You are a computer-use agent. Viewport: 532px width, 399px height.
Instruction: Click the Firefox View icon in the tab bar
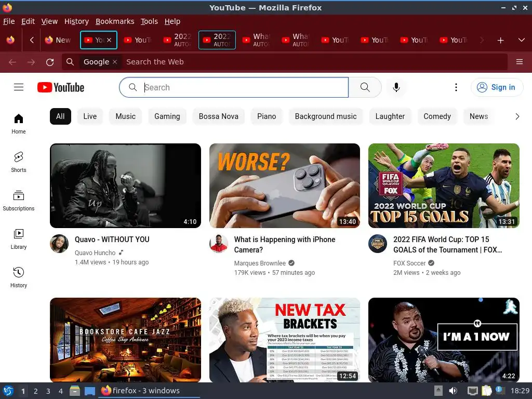pyautogui.click(x=10, y=40)
